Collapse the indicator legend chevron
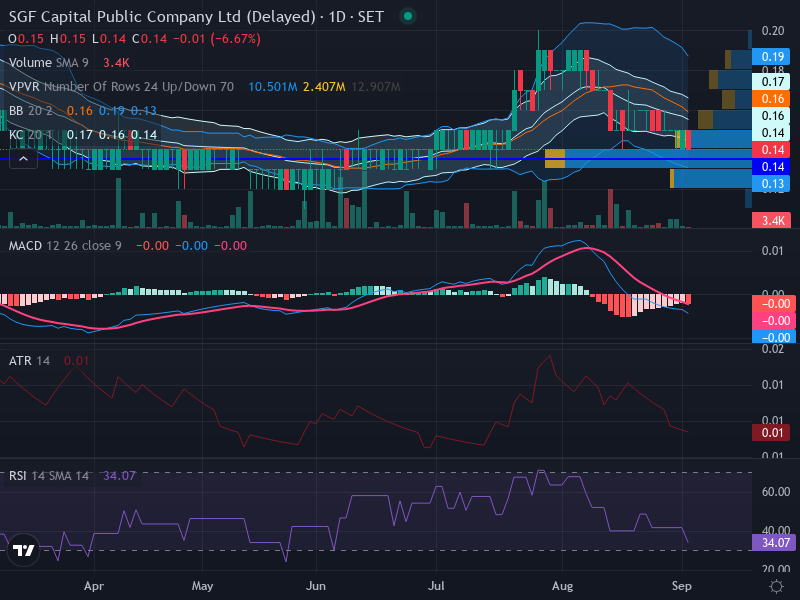The width and height of the screenshot is (800, 600). click(x=23, y=159)
